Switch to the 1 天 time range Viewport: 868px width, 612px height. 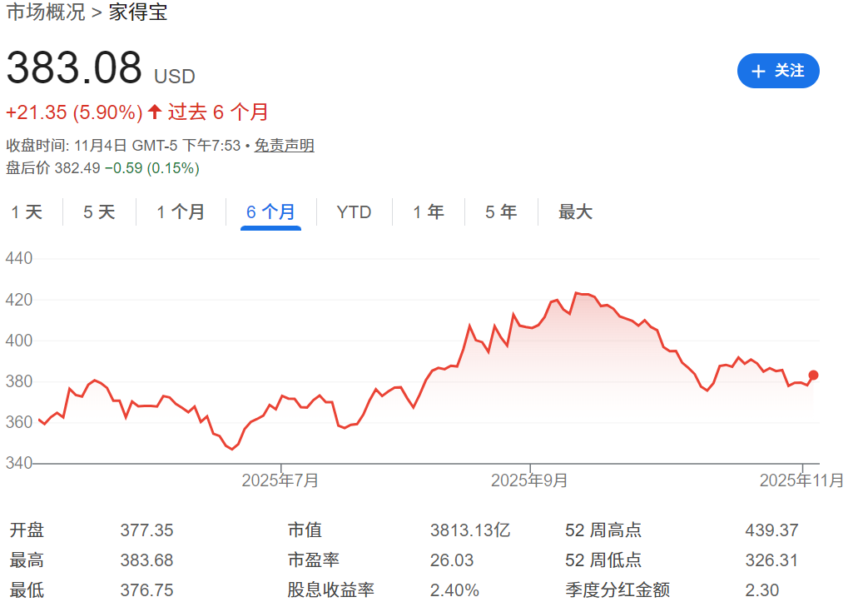click(27, 212)
